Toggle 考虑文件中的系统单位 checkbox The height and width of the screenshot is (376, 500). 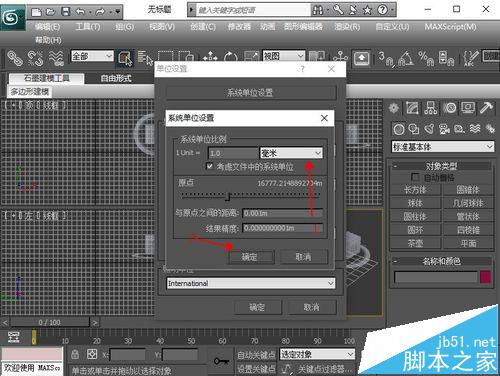tap(210, 166)
